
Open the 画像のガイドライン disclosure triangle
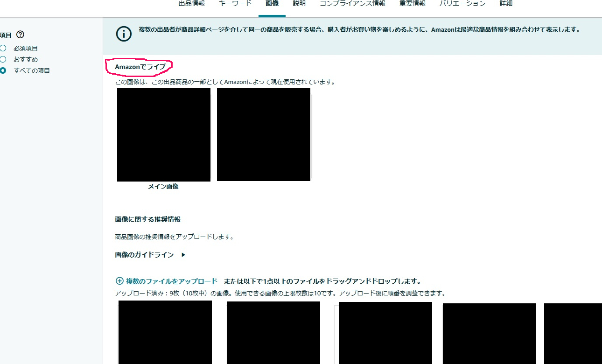(x=182, y=255)
